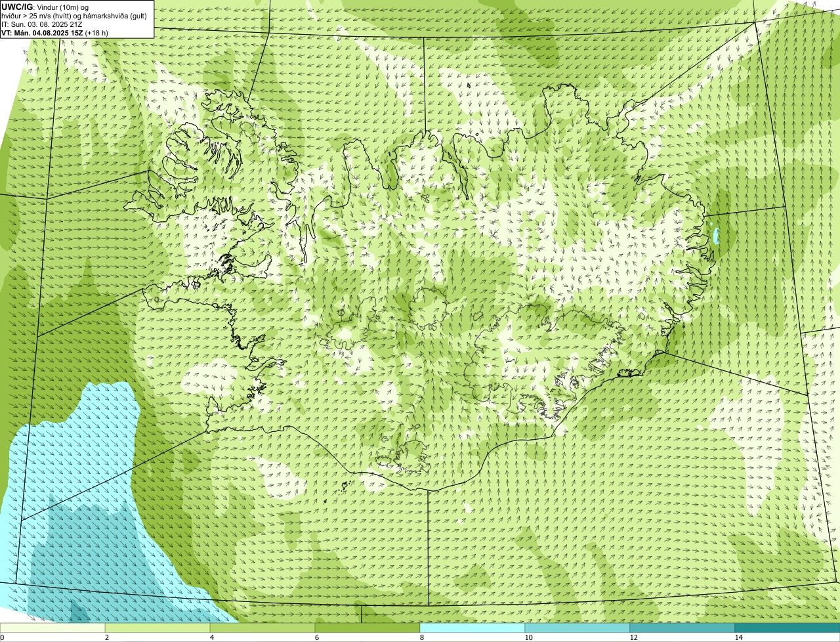The height and width of the screenshot is (642, 840).
Task: Click the darkest teal legend swatch above 14
Action: [787, 628]
